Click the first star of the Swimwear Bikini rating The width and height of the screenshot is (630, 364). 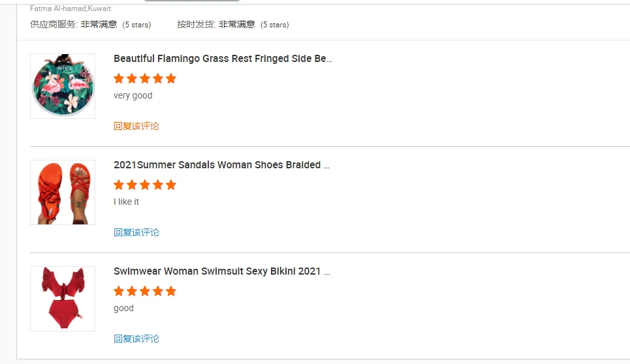pyautogui.click(x=119, y=292)
